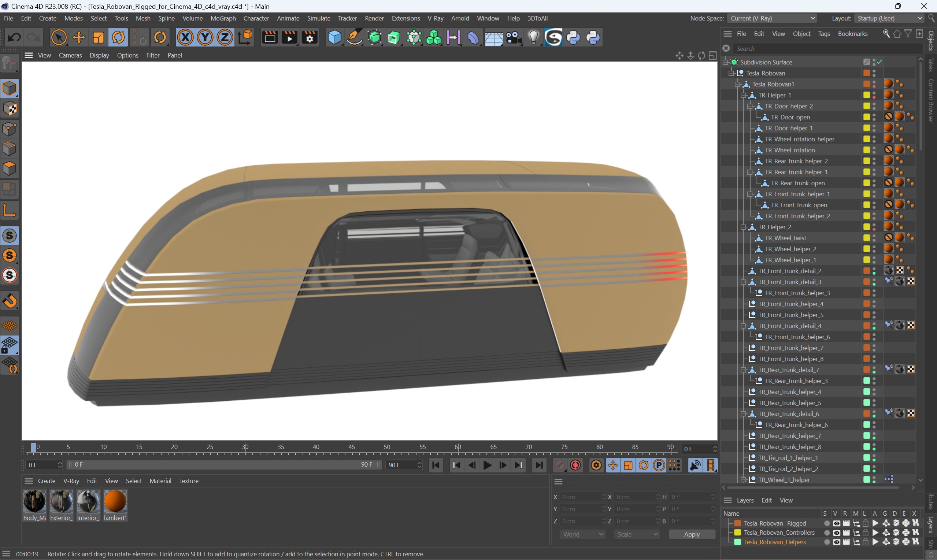937x560 pixels.
Task: Click the MoGraph menu item
Action: pos(223,18)
